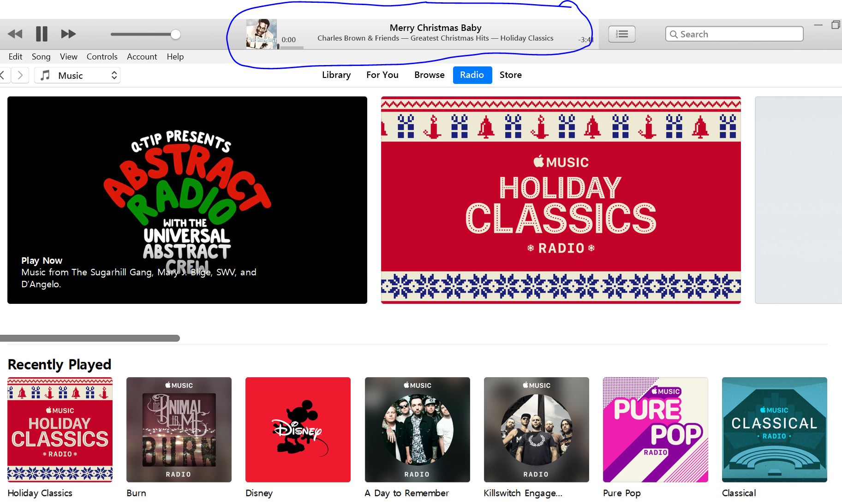Click the A Day to Remember label

pyautogui.click(x=407, y=493)
